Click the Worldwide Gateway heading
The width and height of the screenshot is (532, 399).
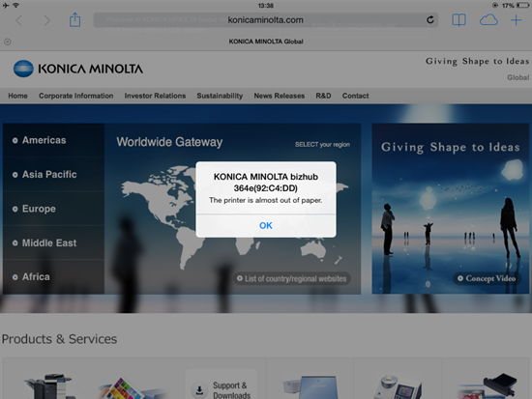169,142
